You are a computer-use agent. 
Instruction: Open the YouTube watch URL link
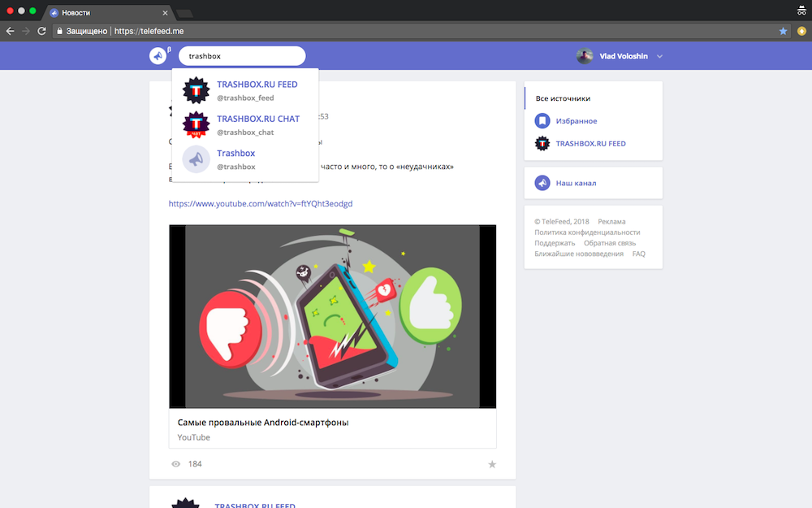coord(261,204)
